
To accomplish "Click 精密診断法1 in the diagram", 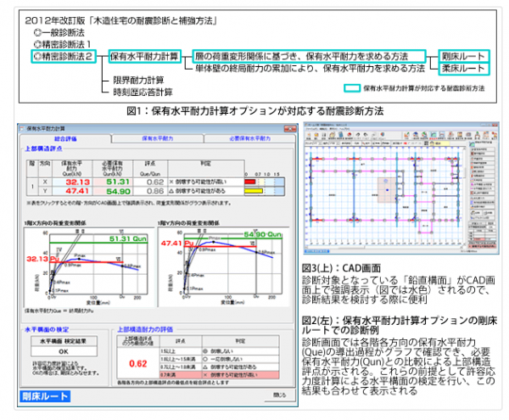I will coord(62,44).
